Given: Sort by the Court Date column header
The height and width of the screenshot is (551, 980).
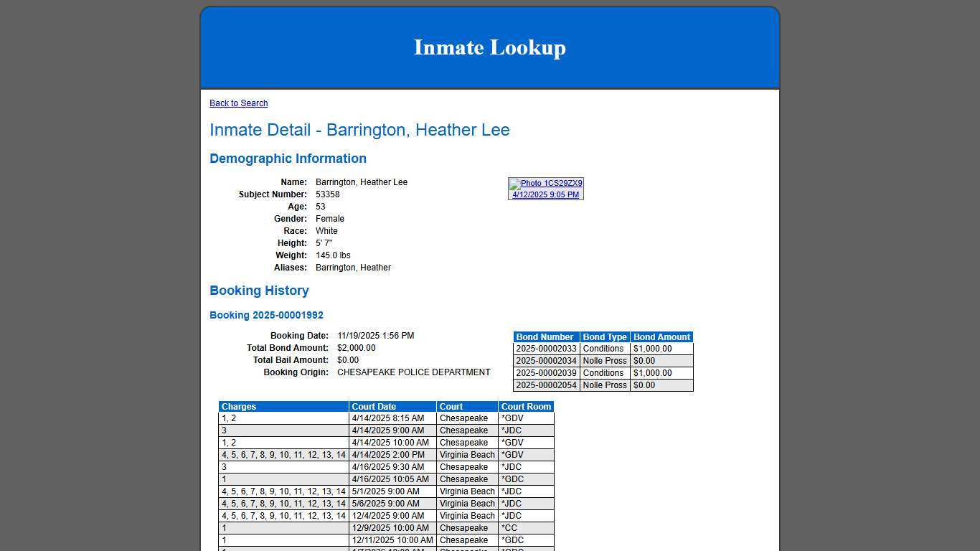Looking at the screenshot, I should coord(374,406).
